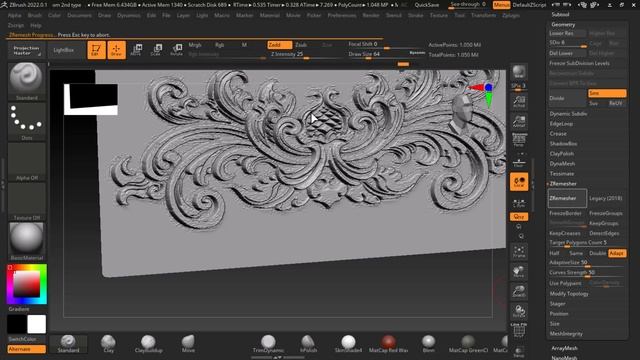Choose the MatCap Red Wax material
This screenshot has width=640, height=360.
(x=388, y=344)
